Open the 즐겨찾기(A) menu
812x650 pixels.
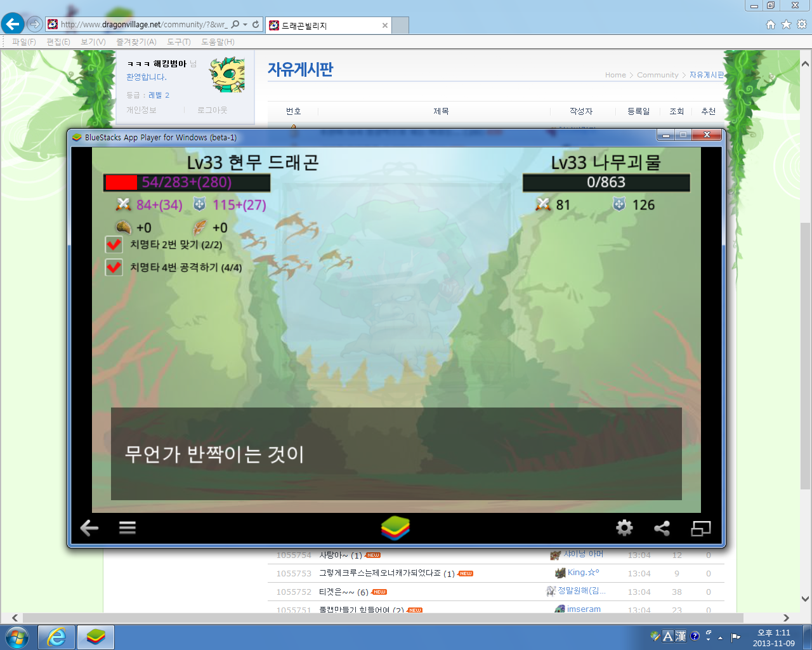[136, 42]
